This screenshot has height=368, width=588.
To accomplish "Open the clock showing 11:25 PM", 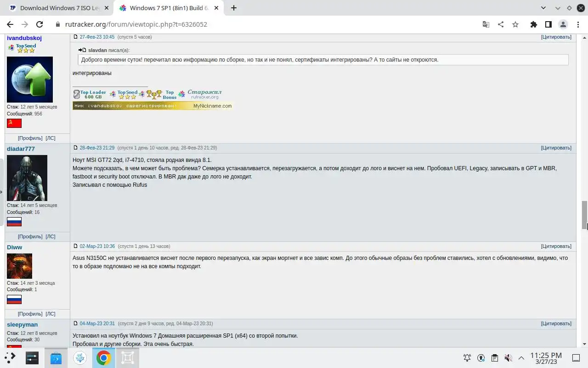I will coord(546,358).
